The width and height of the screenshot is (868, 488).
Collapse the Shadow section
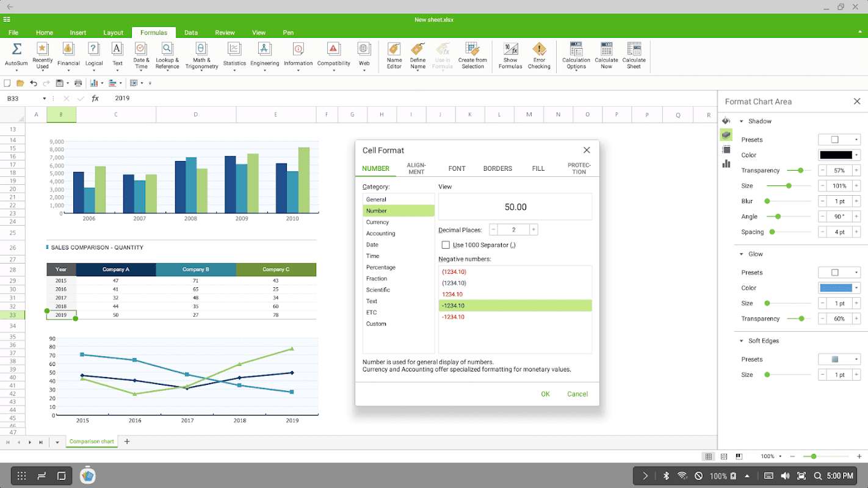(x=742, y=121)
